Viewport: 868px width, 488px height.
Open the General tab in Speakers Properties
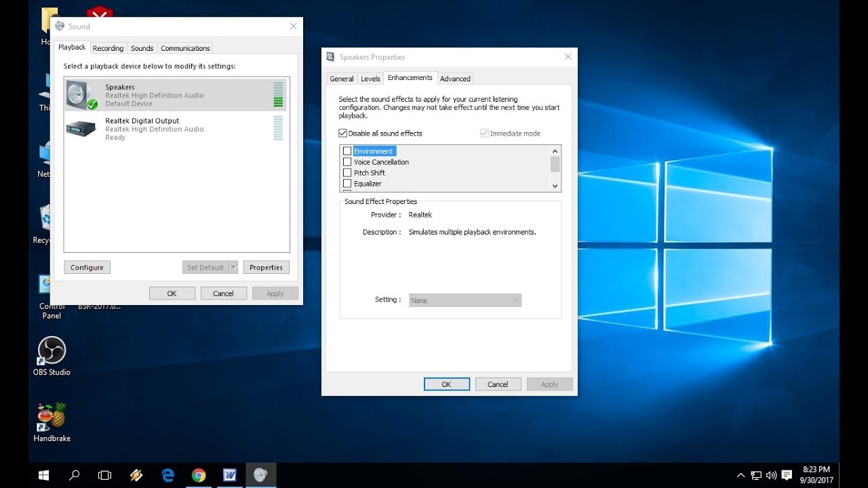342,79
